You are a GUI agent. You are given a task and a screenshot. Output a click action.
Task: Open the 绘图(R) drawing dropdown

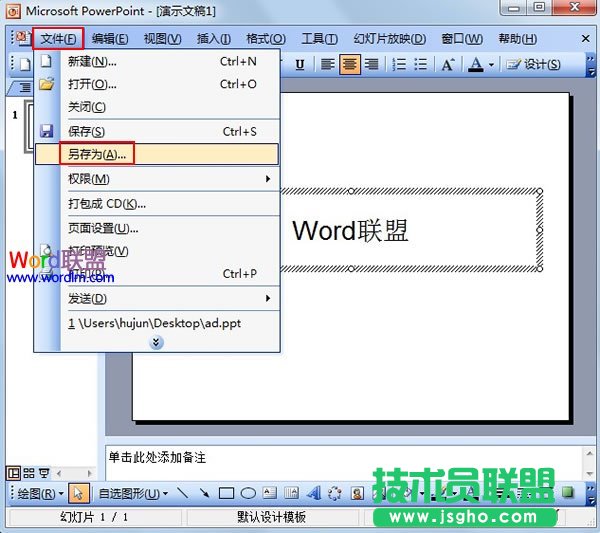coord(40,493)
